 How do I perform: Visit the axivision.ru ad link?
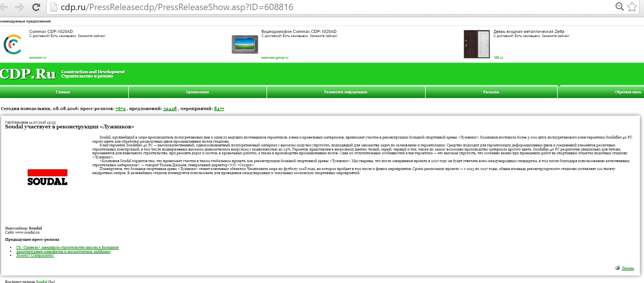click(38, 58)
